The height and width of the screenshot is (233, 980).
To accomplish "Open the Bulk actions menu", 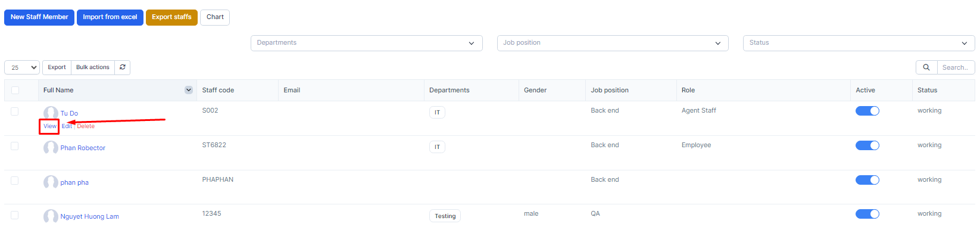I will pyautogui.click(x=93, y=67).
